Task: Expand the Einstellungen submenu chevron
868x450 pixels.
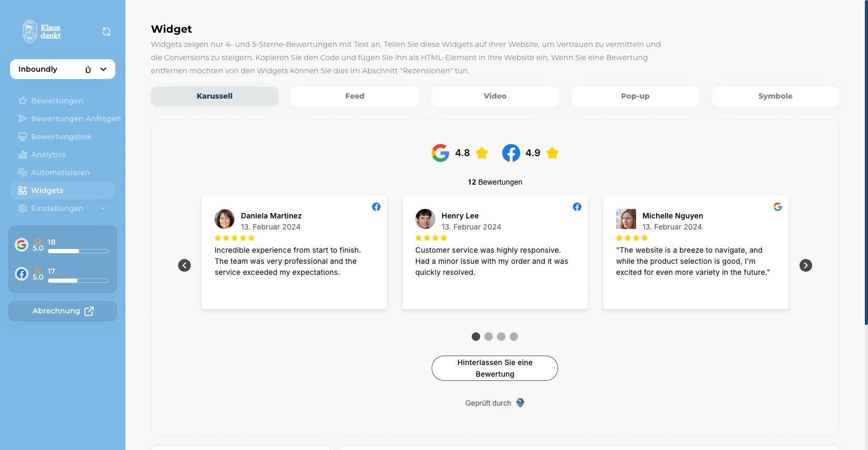Action: point(103,208)
